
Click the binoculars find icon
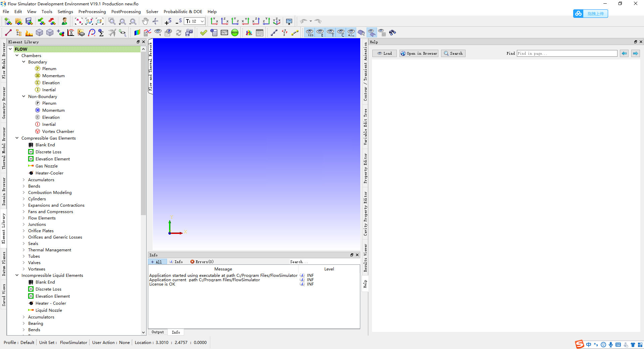click(392, 33)
